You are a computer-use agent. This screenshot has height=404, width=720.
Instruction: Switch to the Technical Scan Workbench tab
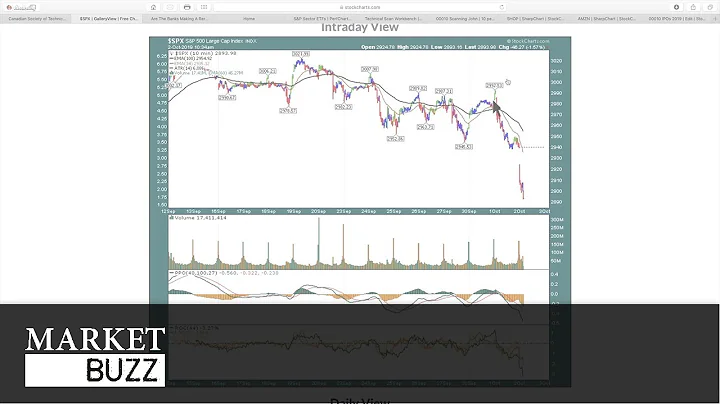(393, 19)
